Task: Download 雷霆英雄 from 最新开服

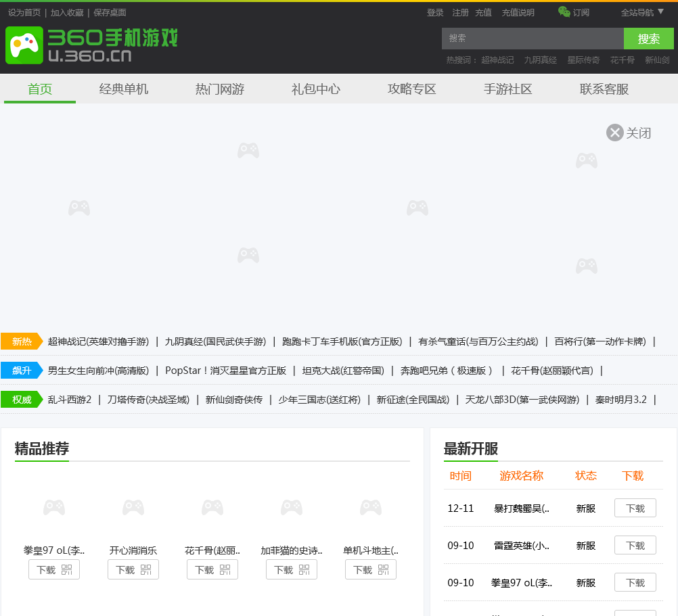Action: pos(635,545)
